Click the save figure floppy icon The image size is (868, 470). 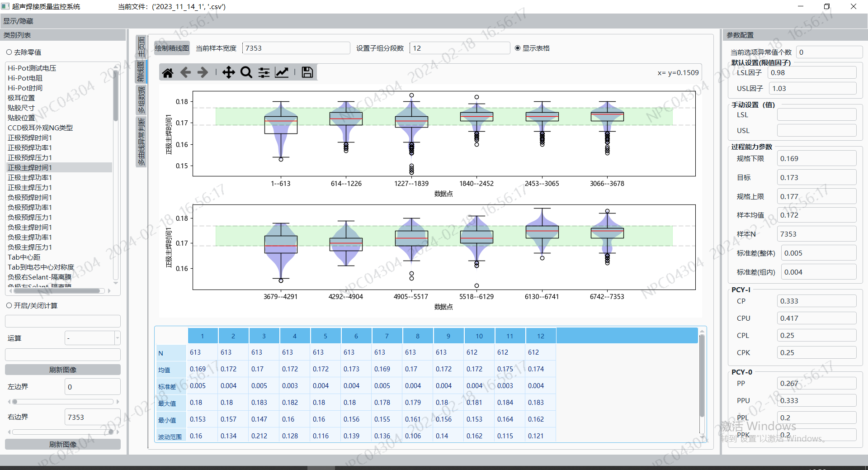(307, 72)
